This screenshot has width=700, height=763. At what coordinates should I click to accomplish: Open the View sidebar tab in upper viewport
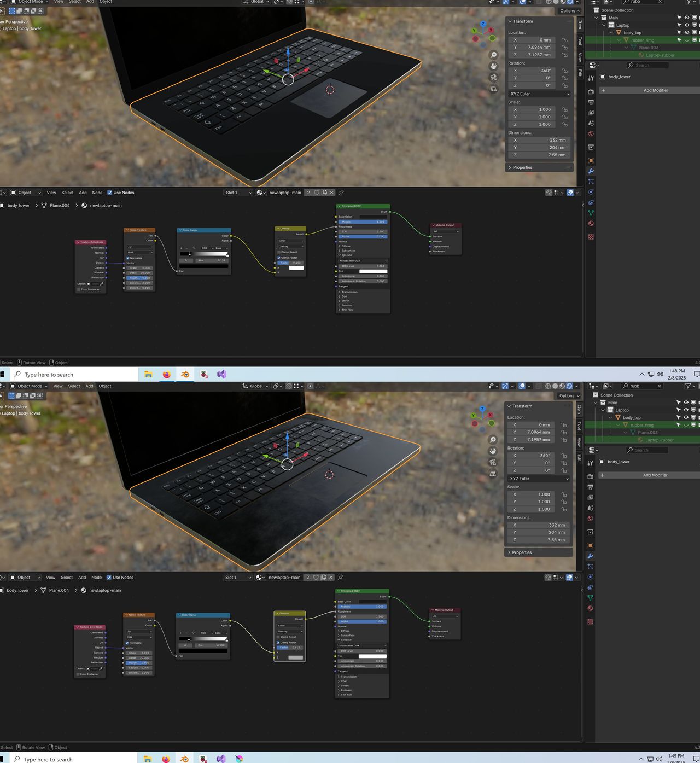coord(580,57)
